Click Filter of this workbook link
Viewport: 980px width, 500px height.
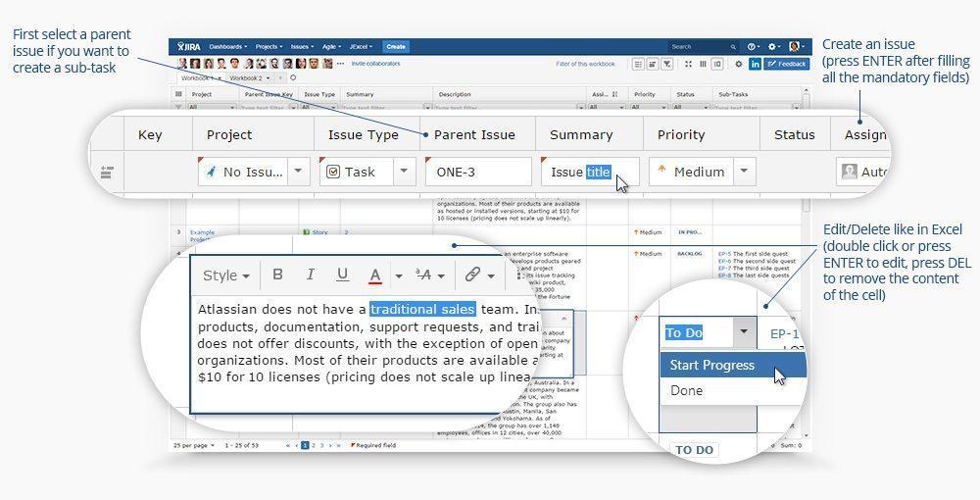tap(586, 64)
